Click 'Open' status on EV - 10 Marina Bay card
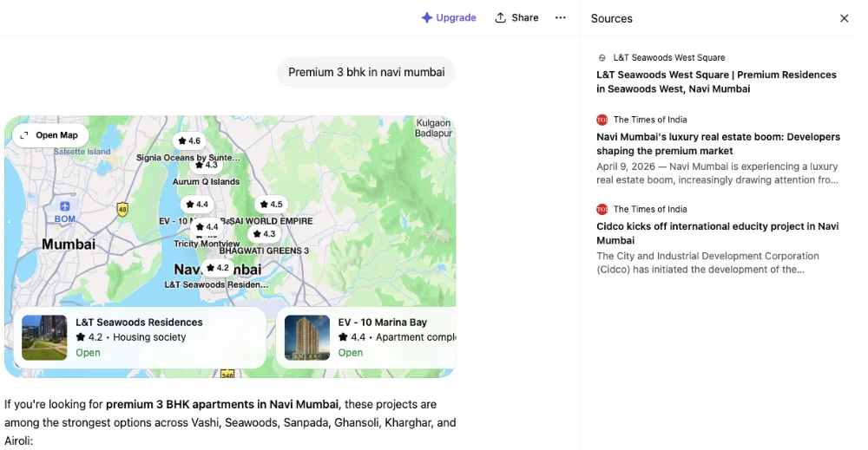 pos(351,353)
